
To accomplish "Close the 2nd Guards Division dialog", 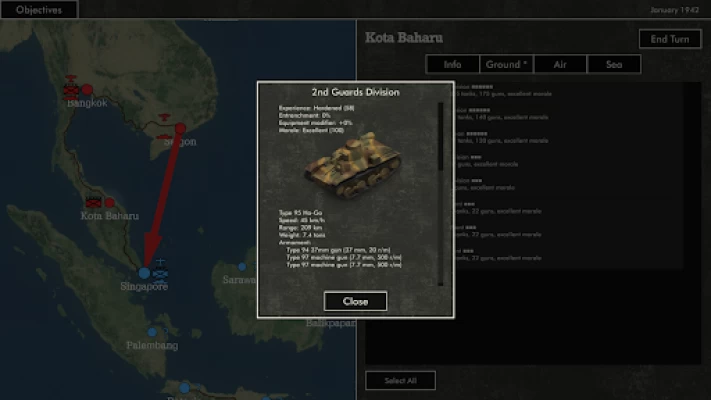I will (356, 301).
